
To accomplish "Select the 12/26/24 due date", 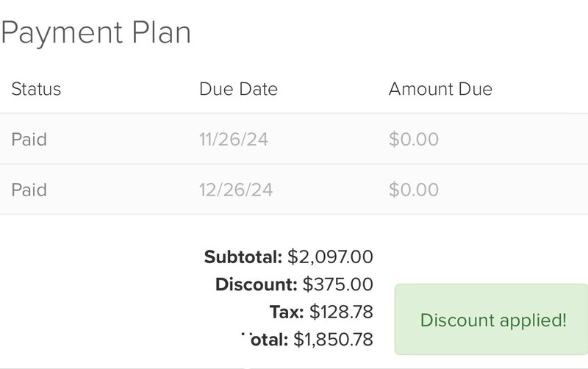I will (235, 190).
